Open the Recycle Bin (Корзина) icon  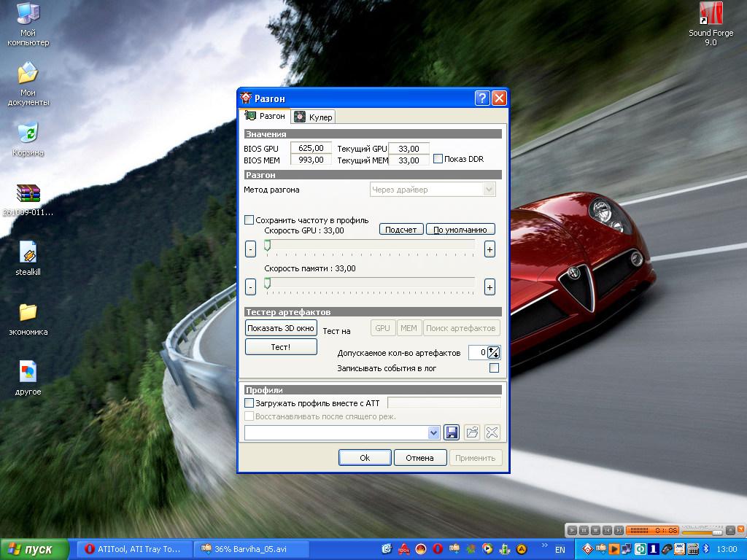click(x=28, y=133)
